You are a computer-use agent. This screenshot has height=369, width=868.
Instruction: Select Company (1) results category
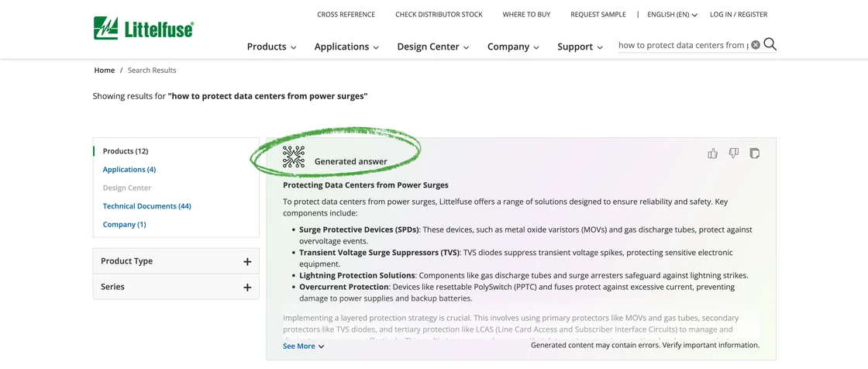pyautogui.click(x=125, y=224)
